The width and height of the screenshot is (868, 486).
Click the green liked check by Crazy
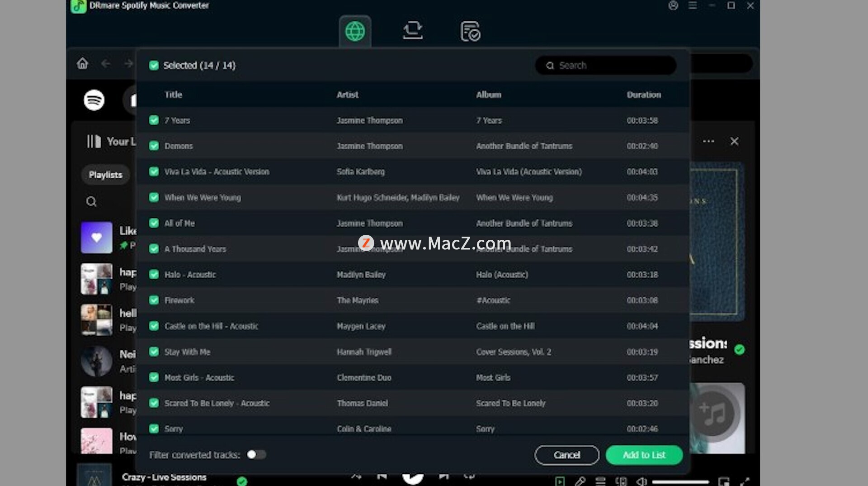[x=242, y=481]
